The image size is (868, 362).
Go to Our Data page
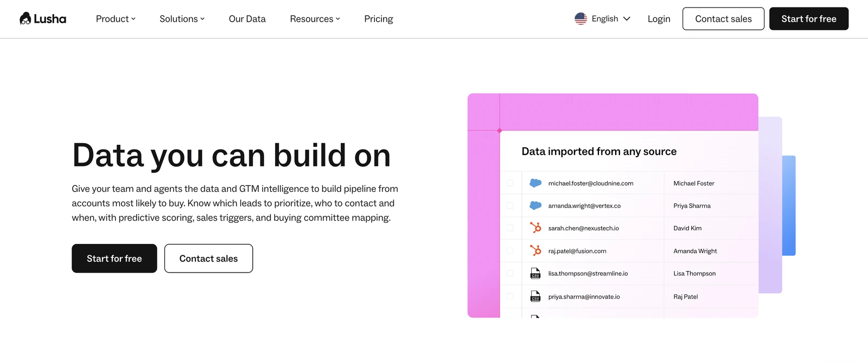coord(247,19)
